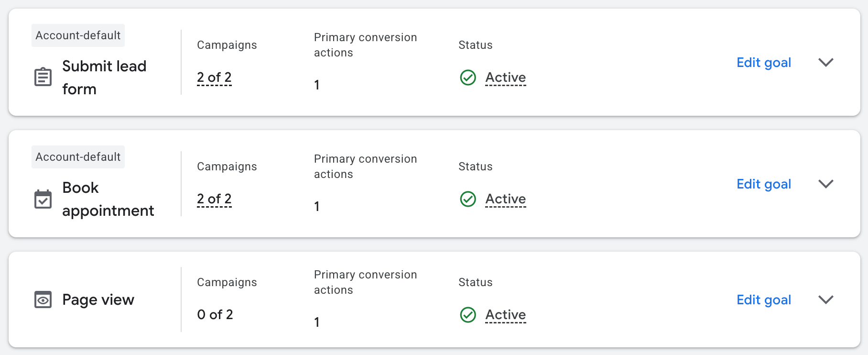
Task: Click Active status of Book appointment
Action: [506, 199]
